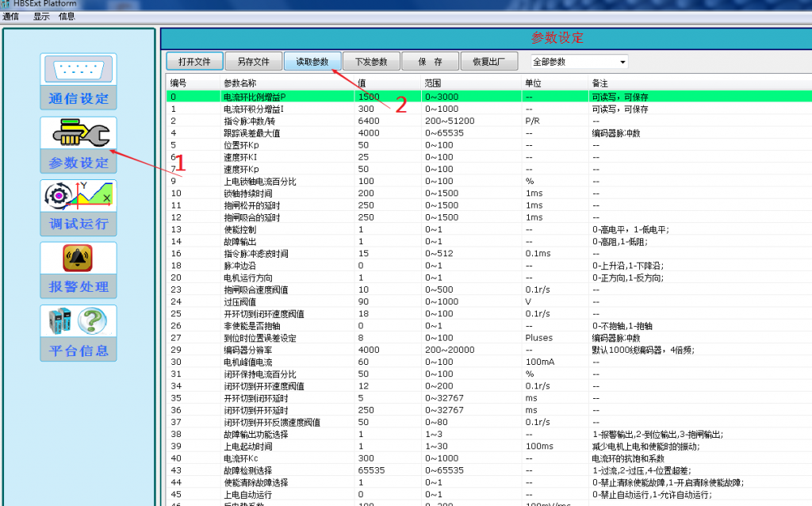Expand the 全部参数 dropdown
Image resolution: width=812 pixels, height=506 pixels.
tap(579, 62)
